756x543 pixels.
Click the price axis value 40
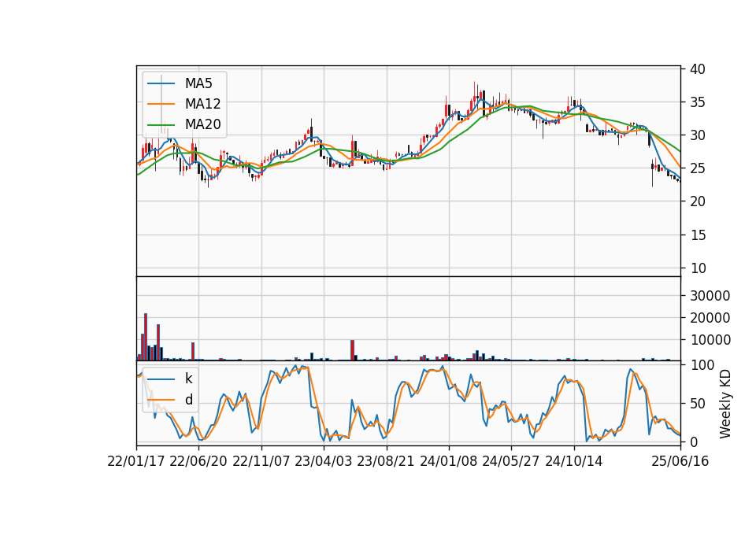pyautogui.click(x=697, y=69)
